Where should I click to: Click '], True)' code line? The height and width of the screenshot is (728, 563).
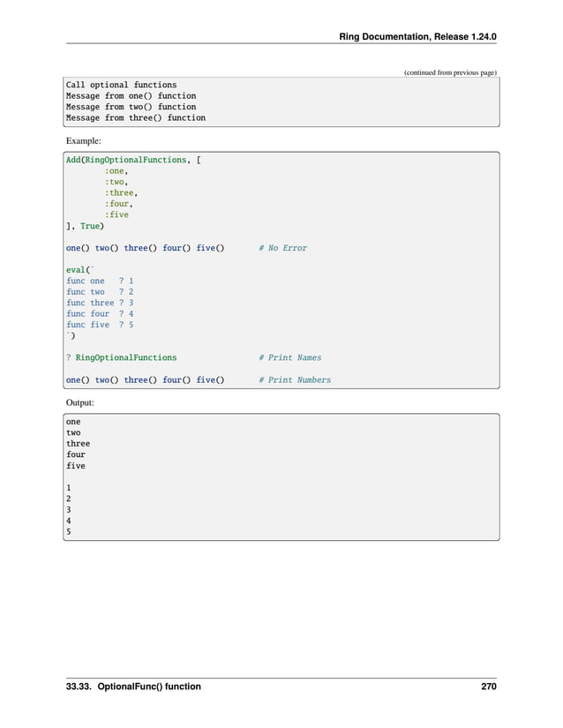coord(85,226)
